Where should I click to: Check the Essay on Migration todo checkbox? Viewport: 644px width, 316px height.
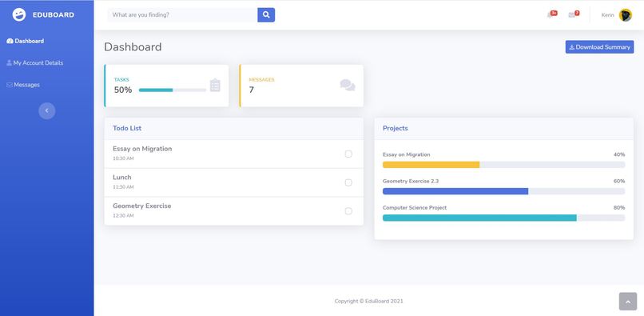(348, 154)
